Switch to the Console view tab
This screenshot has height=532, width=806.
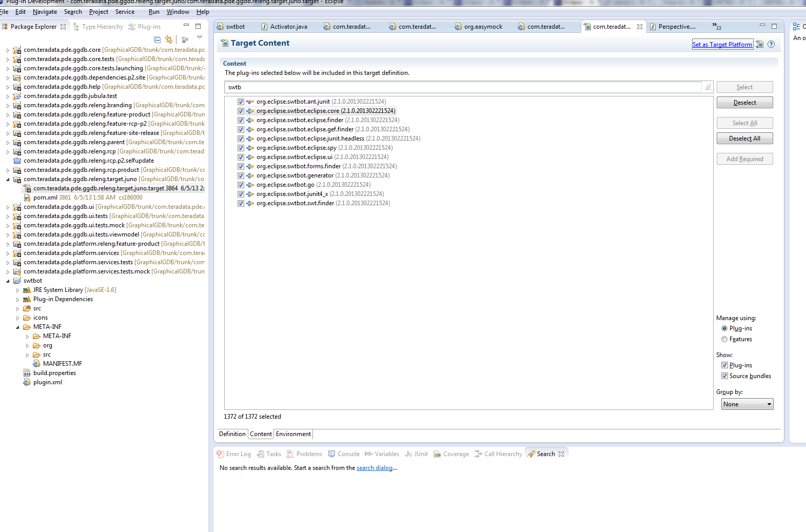(344, 454)
